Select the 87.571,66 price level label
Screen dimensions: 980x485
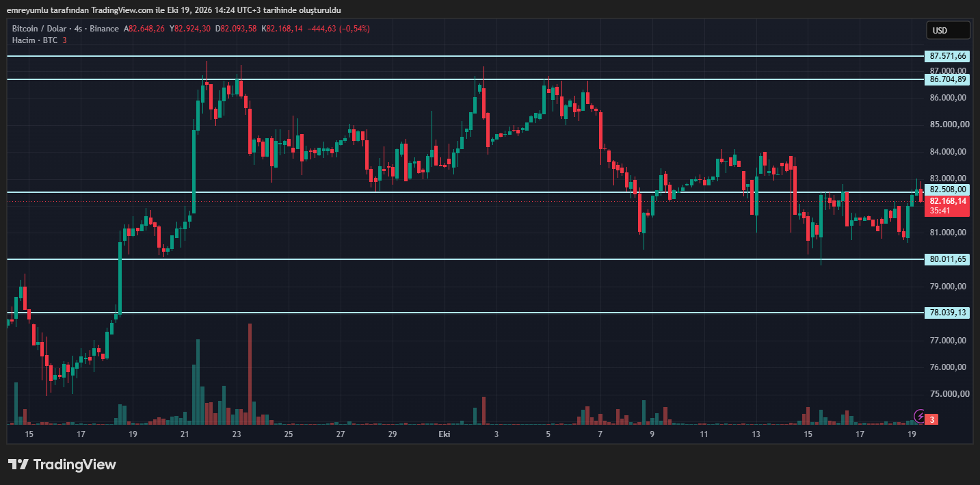(948, 56)
